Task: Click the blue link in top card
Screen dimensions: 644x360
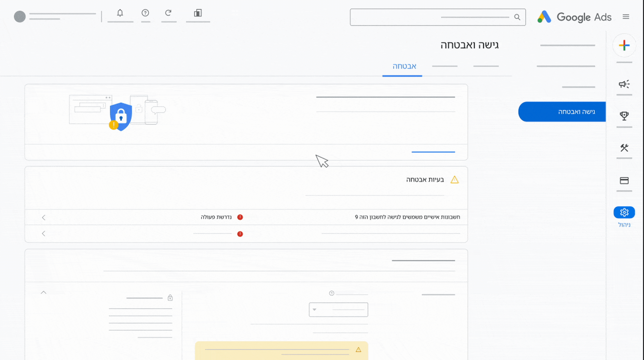Action: point(433,152)
